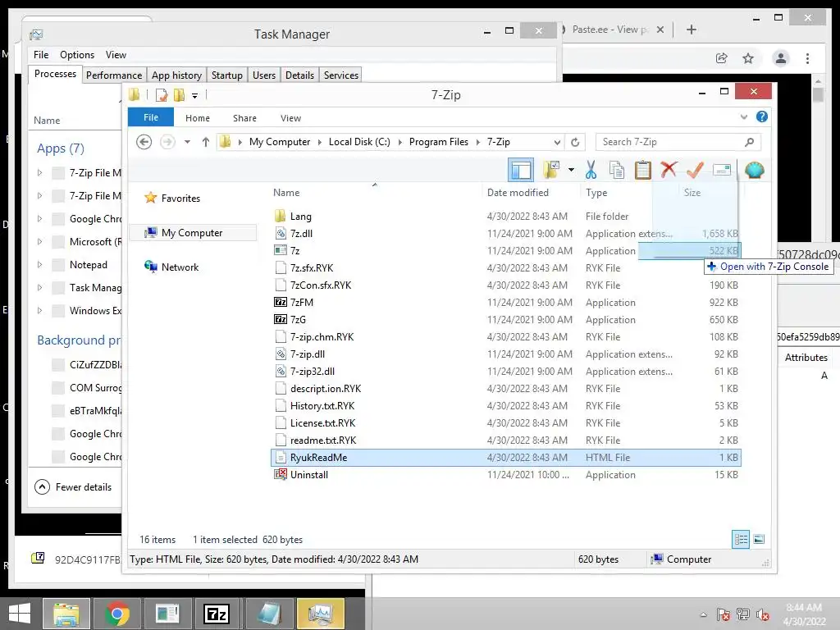This screenshot has width=840, height=630.
Task: Refresh the 7-Zip folder view
Action: tap(575, 142)
